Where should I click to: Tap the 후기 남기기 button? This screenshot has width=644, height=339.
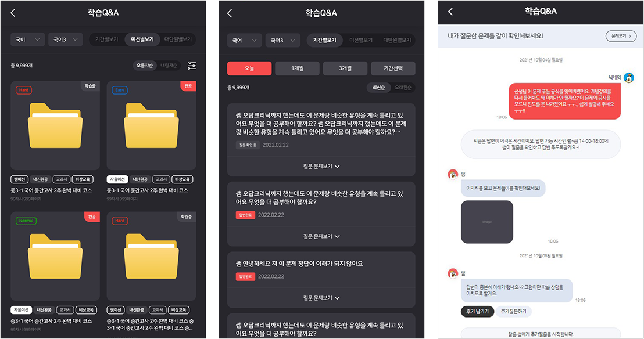point(477,312)
